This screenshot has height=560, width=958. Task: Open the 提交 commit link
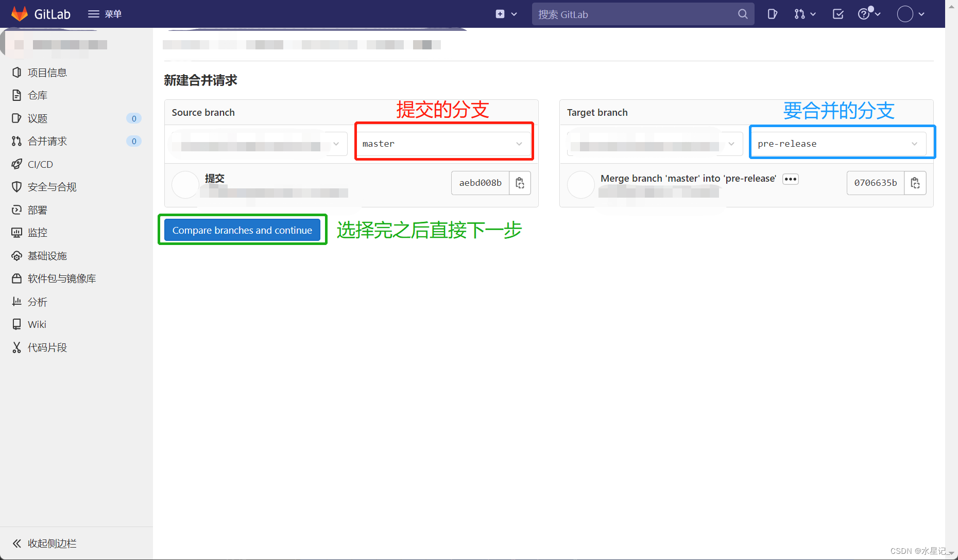[x=215, y=178]
